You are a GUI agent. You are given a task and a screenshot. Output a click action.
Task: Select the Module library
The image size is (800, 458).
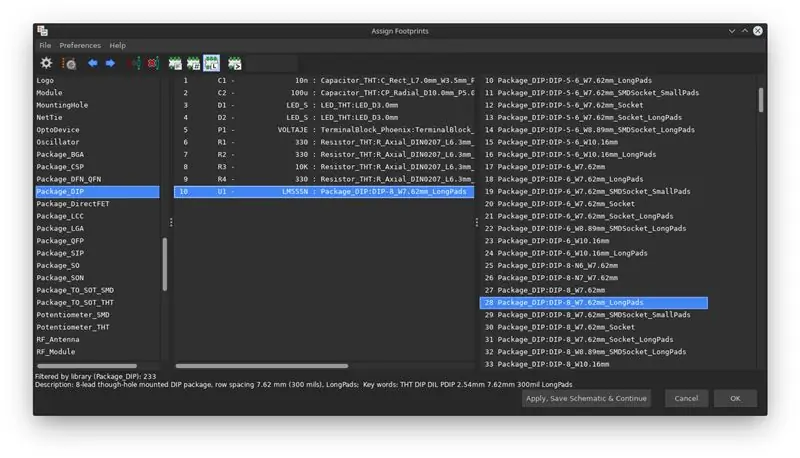[x=97, y=93]
